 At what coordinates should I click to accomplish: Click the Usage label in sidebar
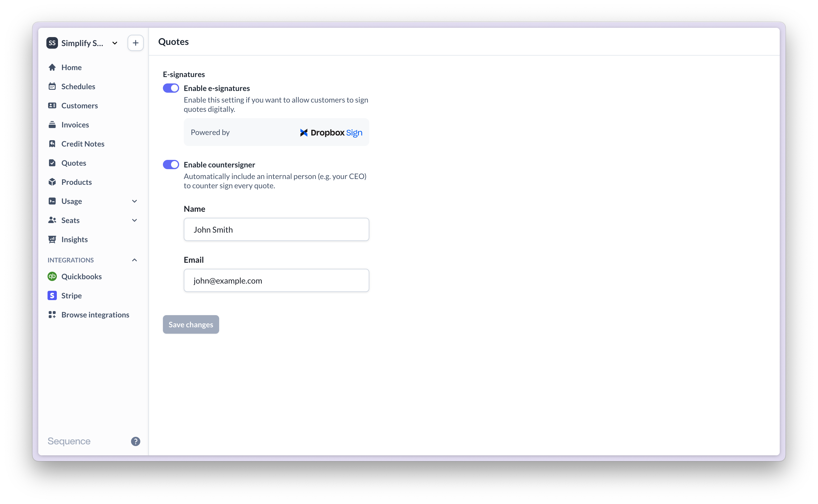[71, 201]
